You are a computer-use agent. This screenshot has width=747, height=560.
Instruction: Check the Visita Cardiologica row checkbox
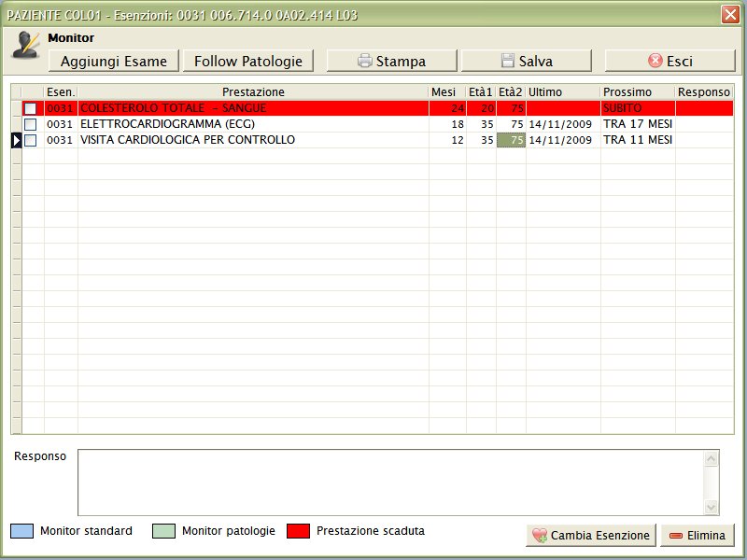(31, 140)
